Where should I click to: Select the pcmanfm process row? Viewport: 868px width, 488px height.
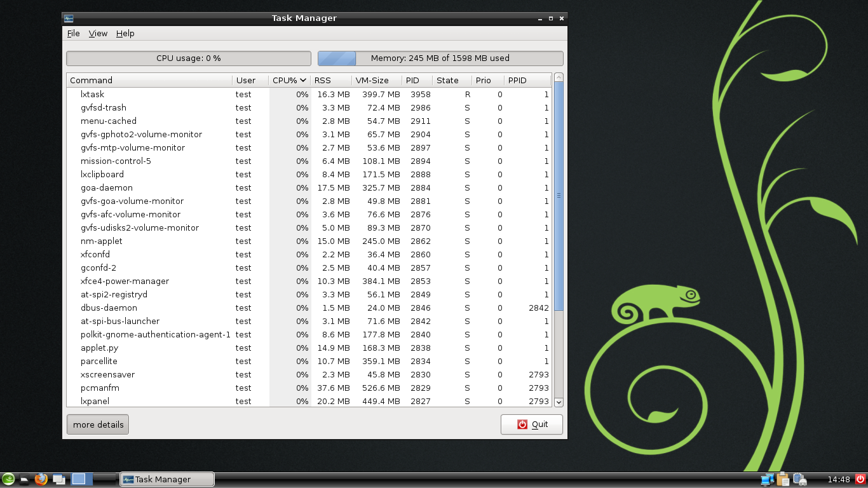pos(309,388)
